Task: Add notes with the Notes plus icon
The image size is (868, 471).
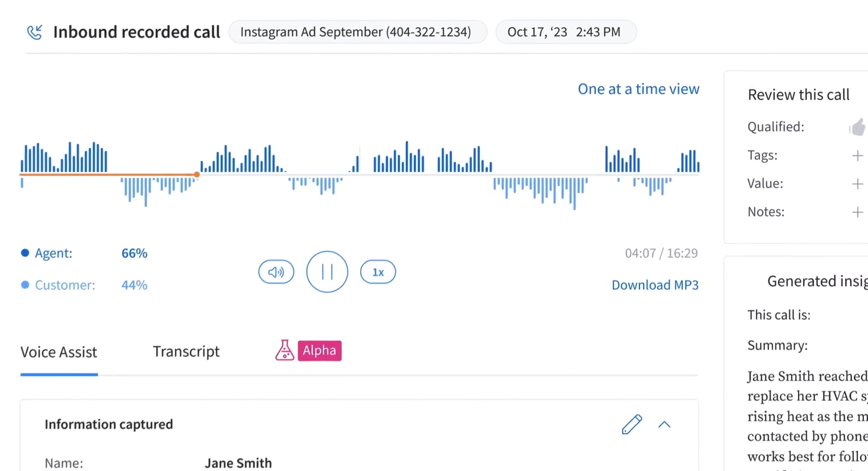Action: [857, 212]
